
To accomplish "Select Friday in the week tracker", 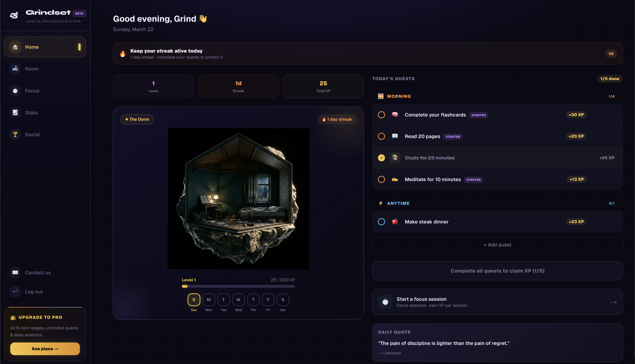I will (x=268, y=300).
